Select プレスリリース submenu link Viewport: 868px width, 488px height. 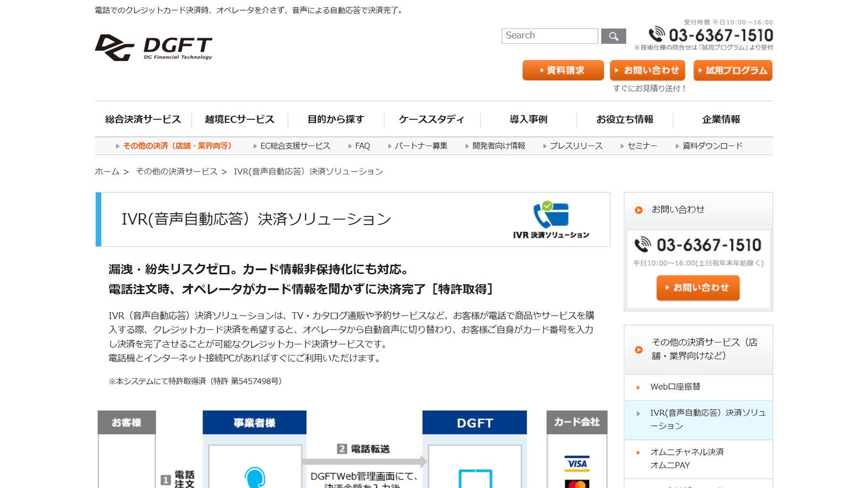[576, 145]
